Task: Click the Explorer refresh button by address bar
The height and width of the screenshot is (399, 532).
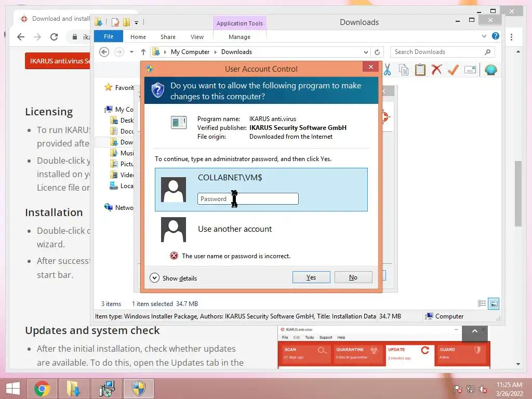Action: point(377,52)
